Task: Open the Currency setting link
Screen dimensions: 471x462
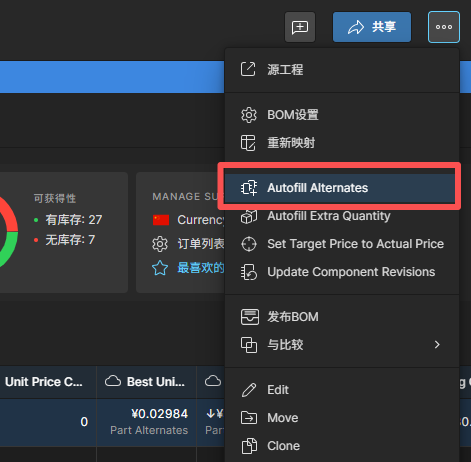Action: tap(201, 220)
